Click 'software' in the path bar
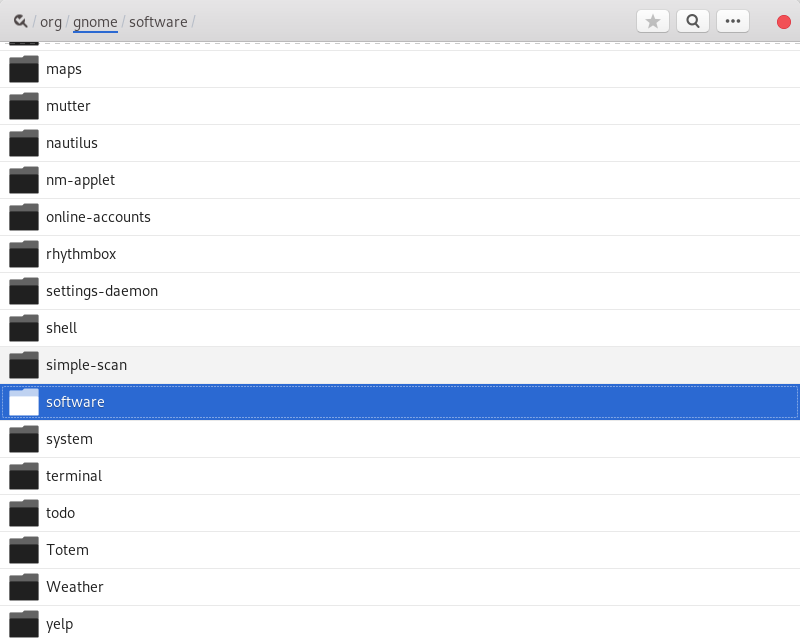Viewport: 800px width, 642px height. tap(158, 22)
